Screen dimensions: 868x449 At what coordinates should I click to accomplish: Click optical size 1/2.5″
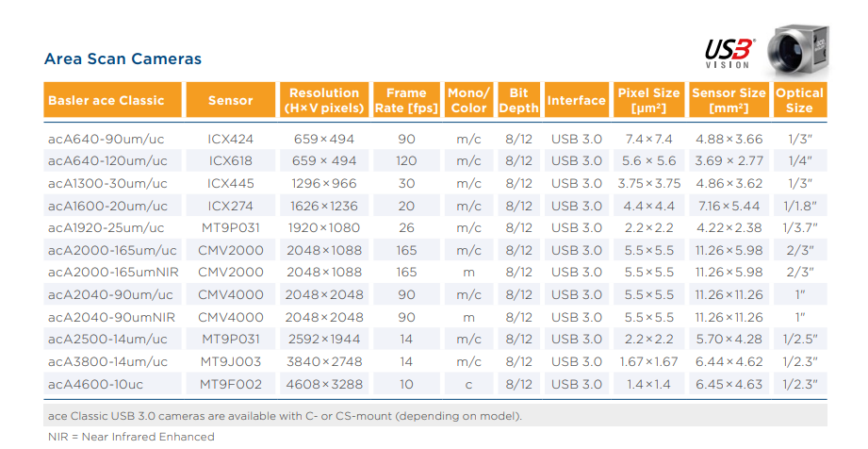[800, 340]
